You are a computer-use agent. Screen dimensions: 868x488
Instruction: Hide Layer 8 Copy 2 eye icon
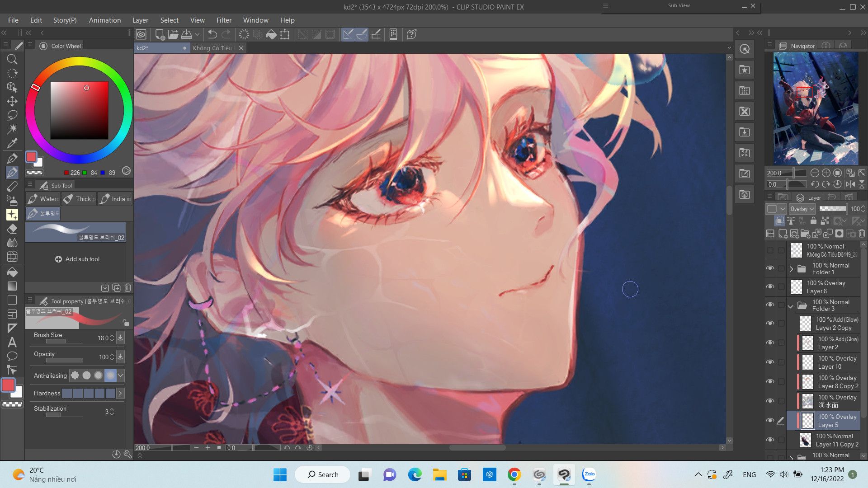(x=770, y=382)
